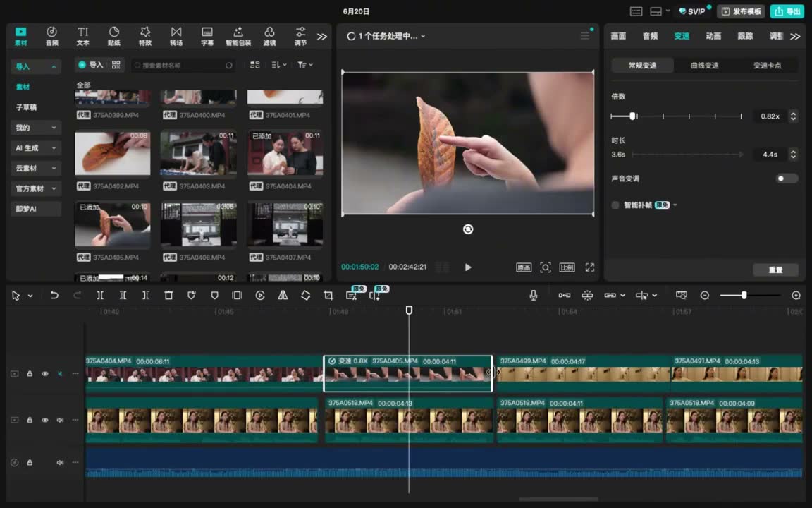Click the 导出 export button
This screenshot has height=508, width=812.
coord(787,11)
